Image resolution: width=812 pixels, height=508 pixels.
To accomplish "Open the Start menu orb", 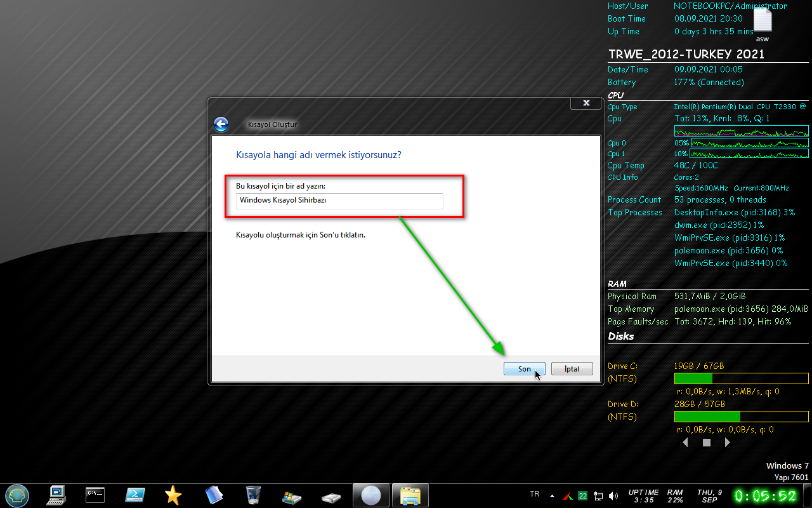I will pos(16,495).
